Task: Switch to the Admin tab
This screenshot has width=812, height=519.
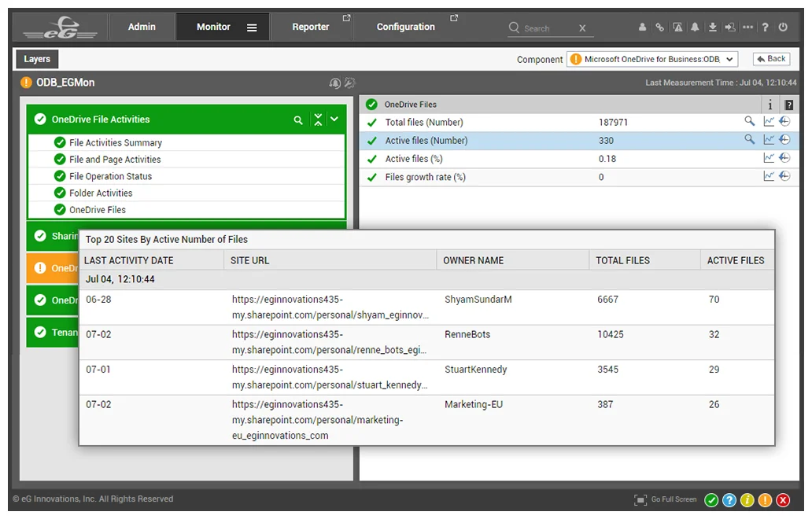Action: point(142,27)
